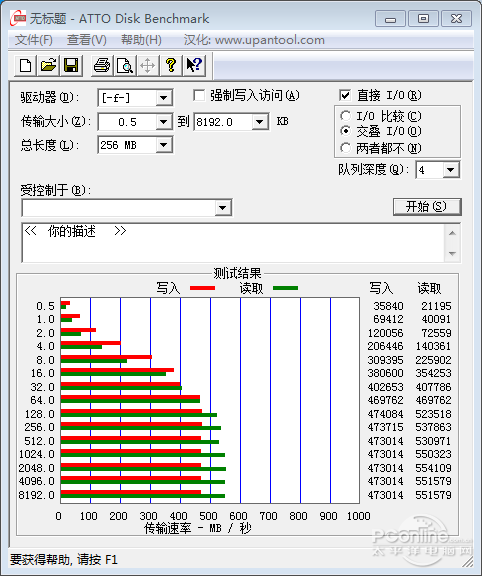Activate context help pointer icon
The height and width of the screenshot is (576, 482).
click(x=194, y=66)
